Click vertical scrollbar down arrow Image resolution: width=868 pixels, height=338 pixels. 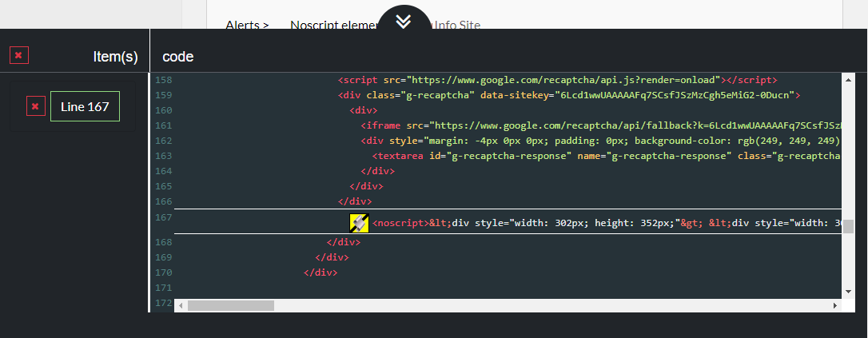(848, 291)
